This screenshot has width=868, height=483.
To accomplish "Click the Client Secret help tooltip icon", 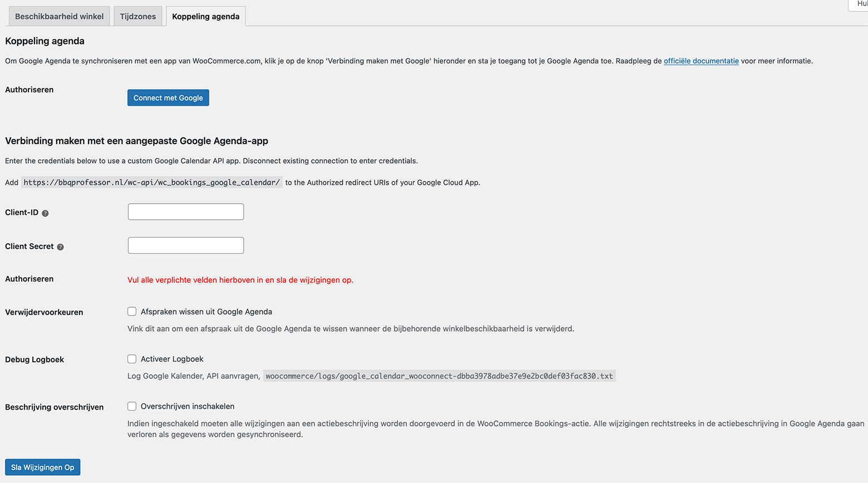I will click(61, 247).
